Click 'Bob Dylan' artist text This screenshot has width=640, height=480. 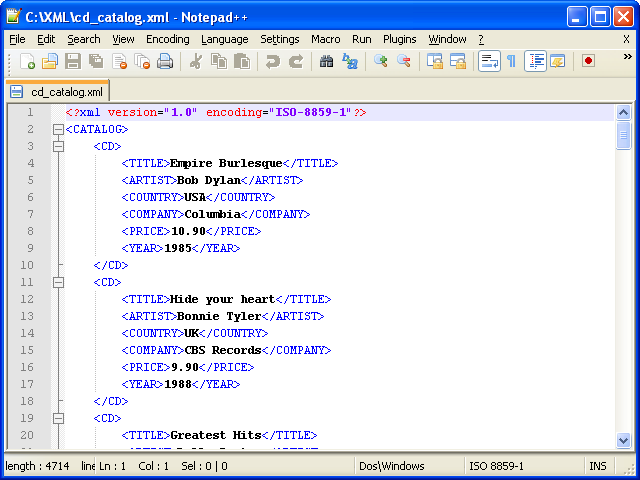pos(209,180)
